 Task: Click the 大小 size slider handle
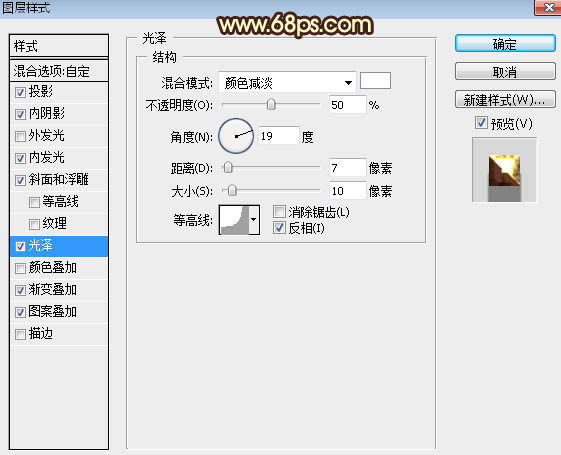tap(232, 190)
